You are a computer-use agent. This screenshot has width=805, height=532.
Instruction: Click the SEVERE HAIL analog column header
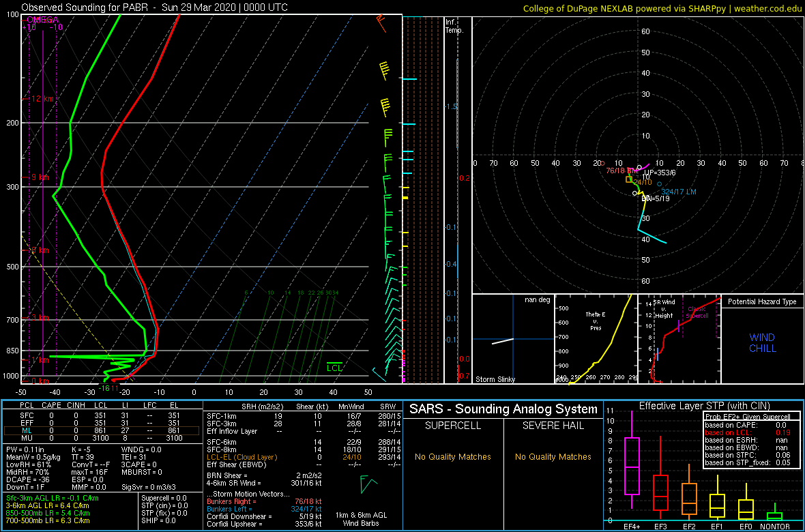coord(553,426)
